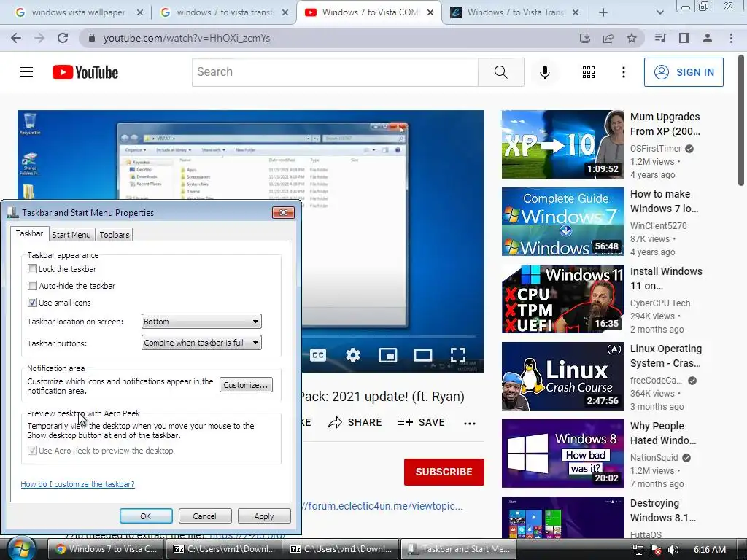This screenshot has width=747, height=560.
Task: Select the Taskbar tab in the dialog
Action: 29,233
